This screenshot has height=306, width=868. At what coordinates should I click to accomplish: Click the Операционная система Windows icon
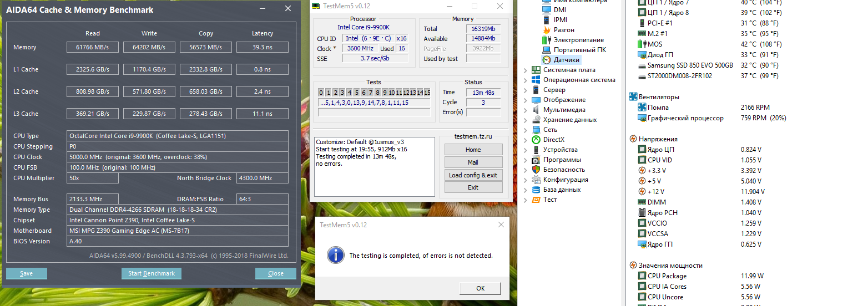pos(536,80)
